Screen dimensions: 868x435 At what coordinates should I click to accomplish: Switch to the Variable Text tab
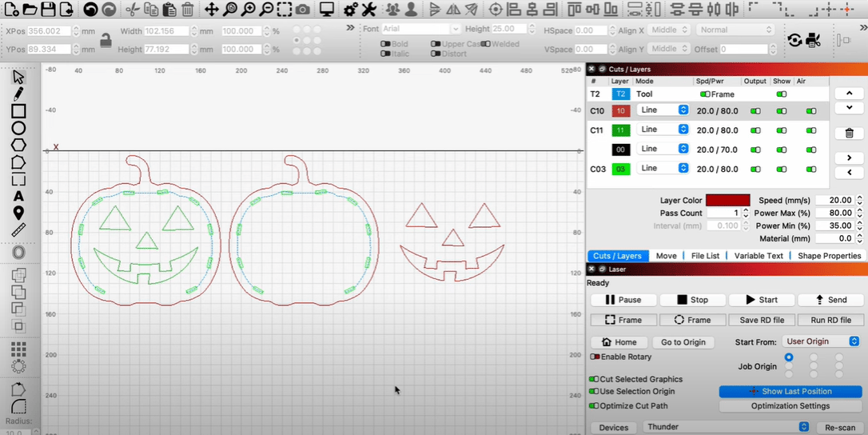759,255
